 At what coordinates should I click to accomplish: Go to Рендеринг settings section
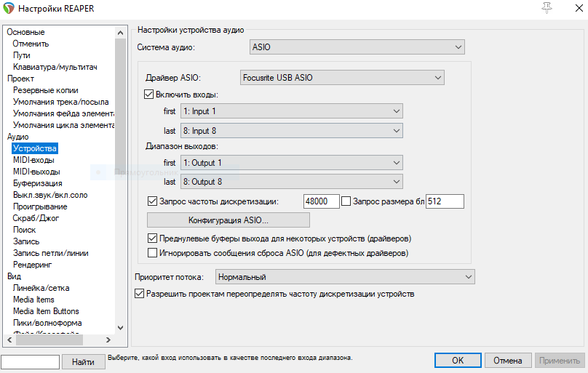click(32, 265)
